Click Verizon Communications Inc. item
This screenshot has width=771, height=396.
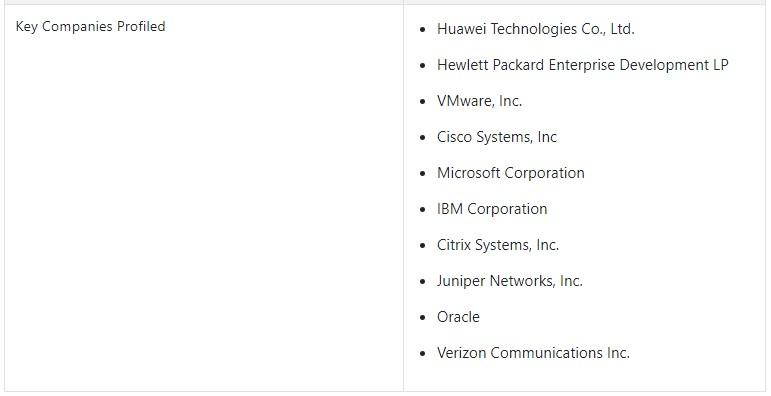pyautogui.click(x=533, y=353)
